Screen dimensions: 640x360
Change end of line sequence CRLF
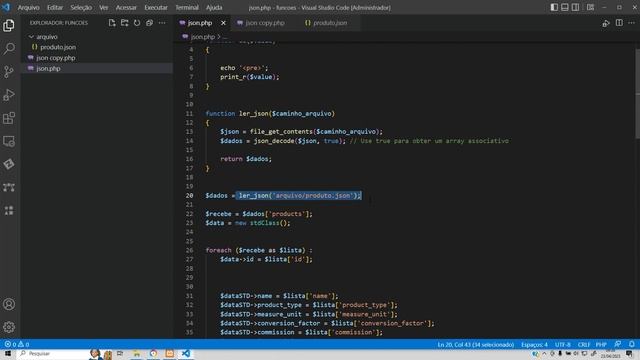click(x=583, y=344)
